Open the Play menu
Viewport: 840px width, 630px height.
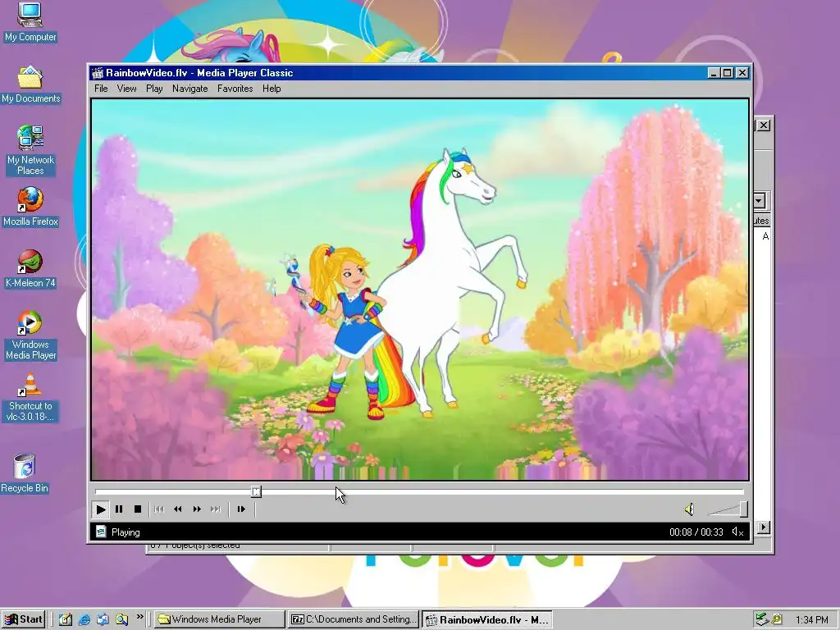point(154,89)
